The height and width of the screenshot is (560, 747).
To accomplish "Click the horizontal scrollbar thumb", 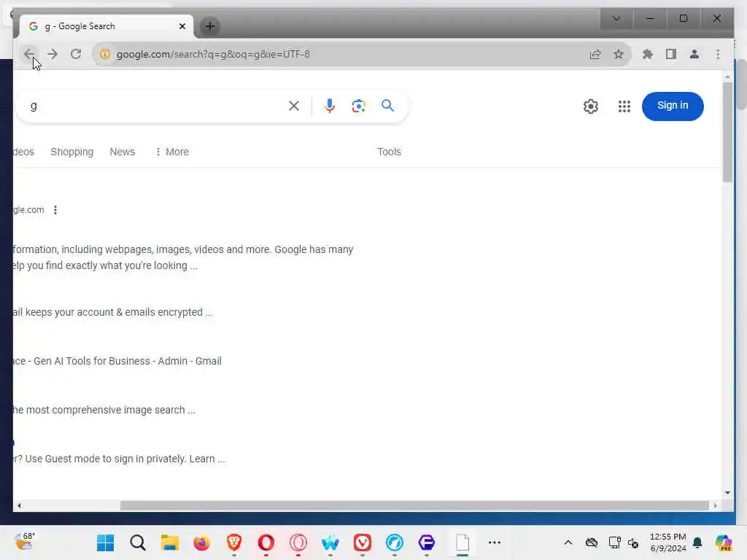I will coord(414,505).
